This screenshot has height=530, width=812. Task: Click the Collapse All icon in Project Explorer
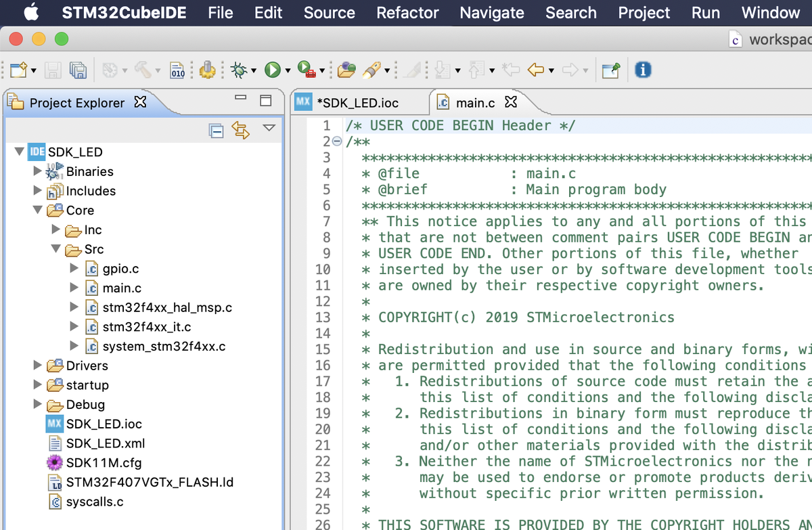coord(216,131)
